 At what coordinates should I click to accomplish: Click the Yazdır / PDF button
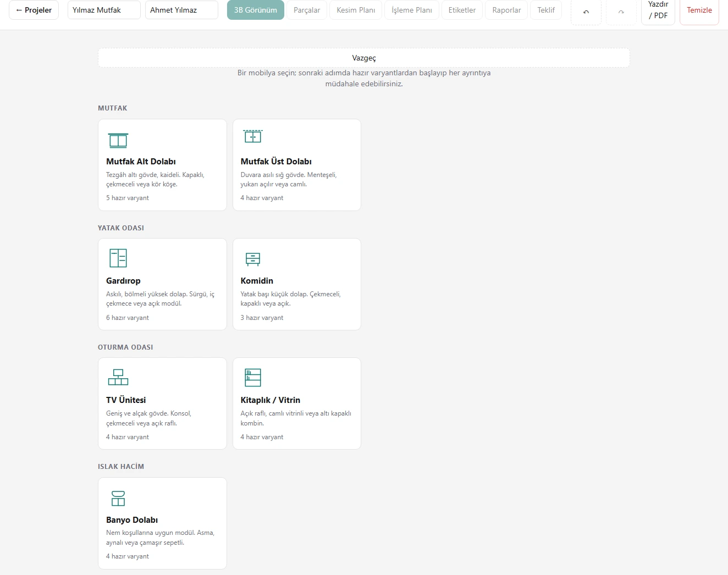658,10
